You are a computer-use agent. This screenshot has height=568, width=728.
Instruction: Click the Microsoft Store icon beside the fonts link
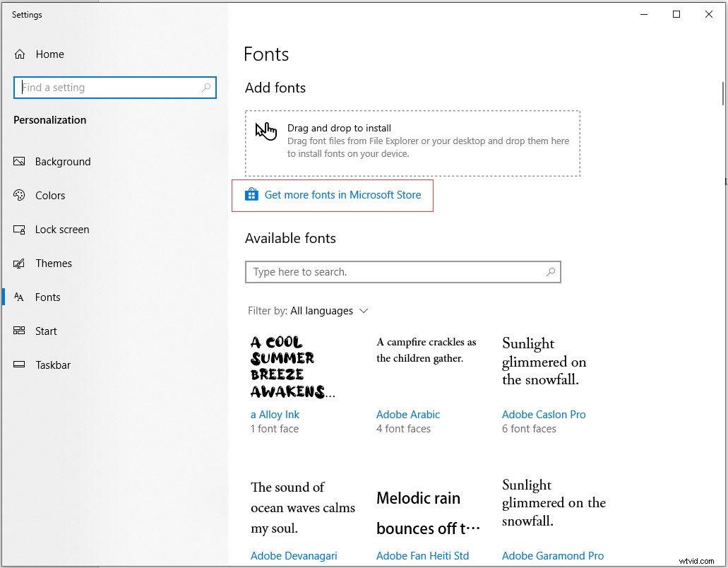(252, 194)
